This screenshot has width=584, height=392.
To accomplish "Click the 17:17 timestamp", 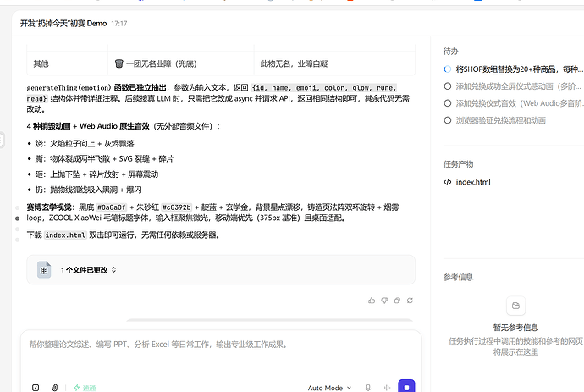I will point(119,24).
